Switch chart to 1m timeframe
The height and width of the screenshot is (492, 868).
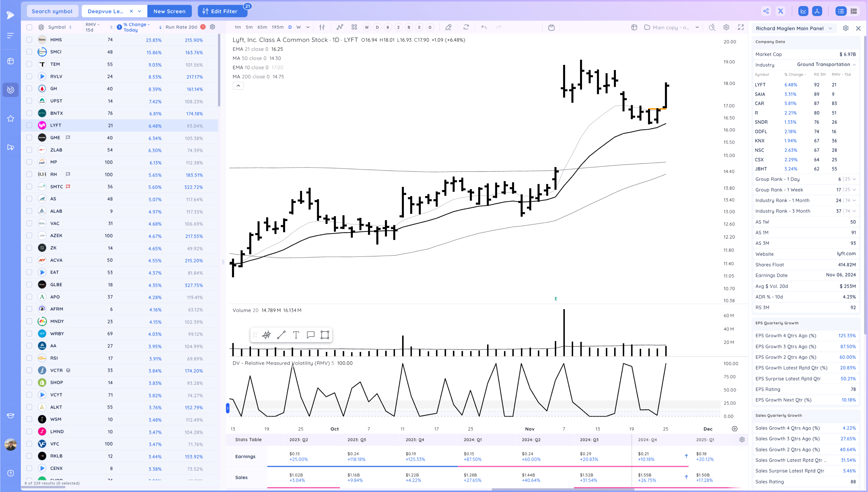pos(238,27)
